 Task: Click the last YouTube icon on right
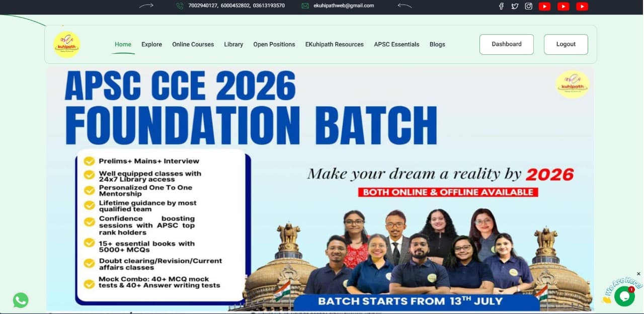coord(582,7)
